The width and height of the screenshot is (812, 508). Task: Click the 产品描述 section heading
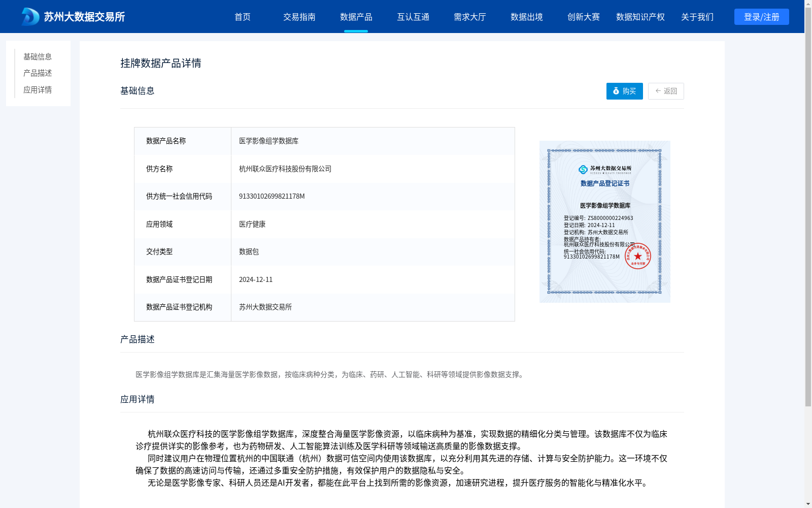tap(138, 339)
